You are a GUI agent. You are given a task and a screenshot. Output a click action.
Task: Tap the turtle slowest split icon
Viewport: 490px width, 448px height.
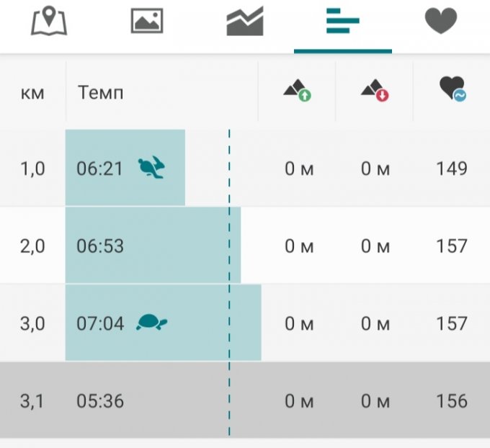[152, 323]
